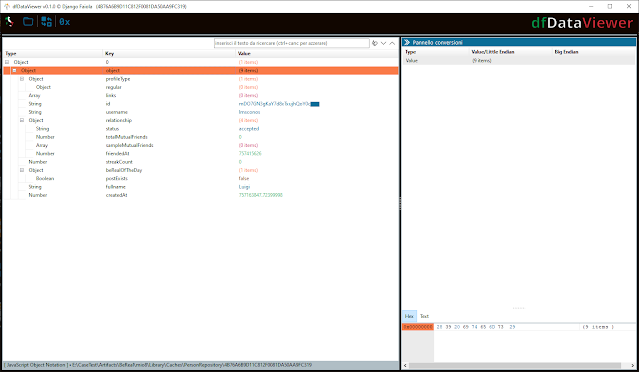Screen dimensions: 639x372
Task: Click the Value row in conversion panel
Action: [x=519, y=60]
